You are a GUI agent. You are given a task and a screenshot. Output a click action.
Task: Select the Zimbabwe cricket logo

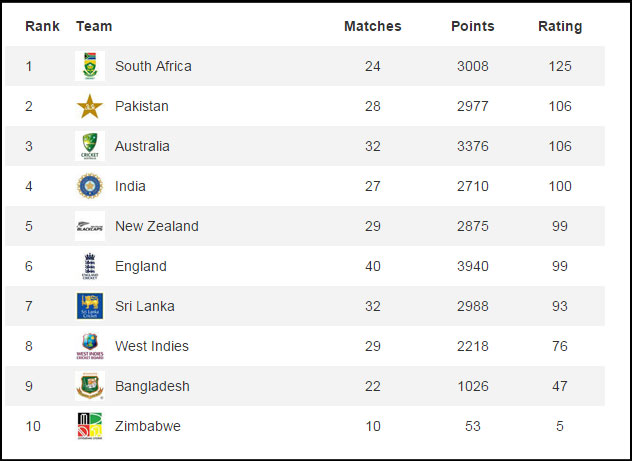tap(90, 426)
